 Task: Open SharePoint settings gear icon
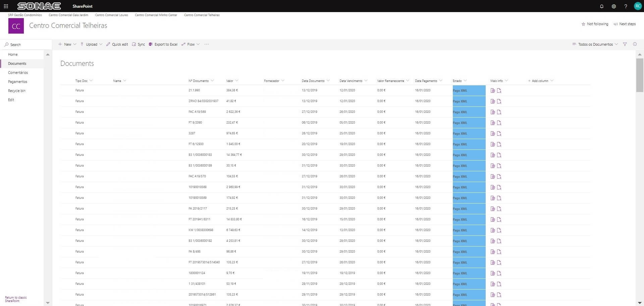point(613,6)
